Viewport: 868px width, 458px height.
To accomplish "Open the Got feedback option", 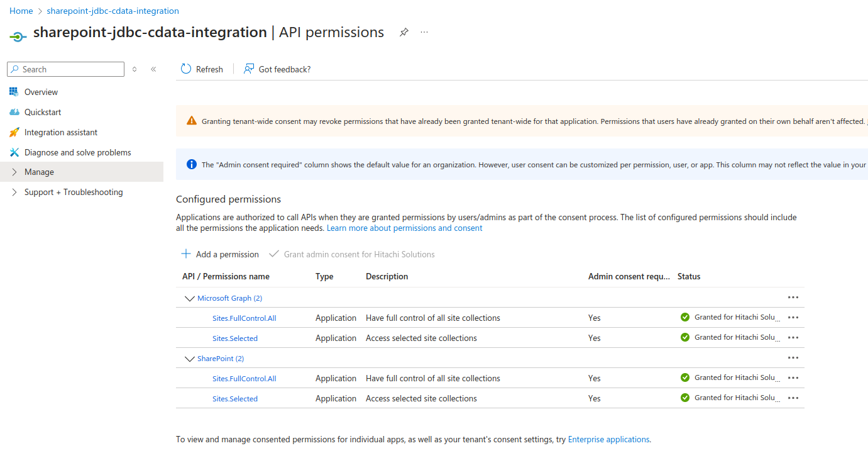I will pos(277,69).
